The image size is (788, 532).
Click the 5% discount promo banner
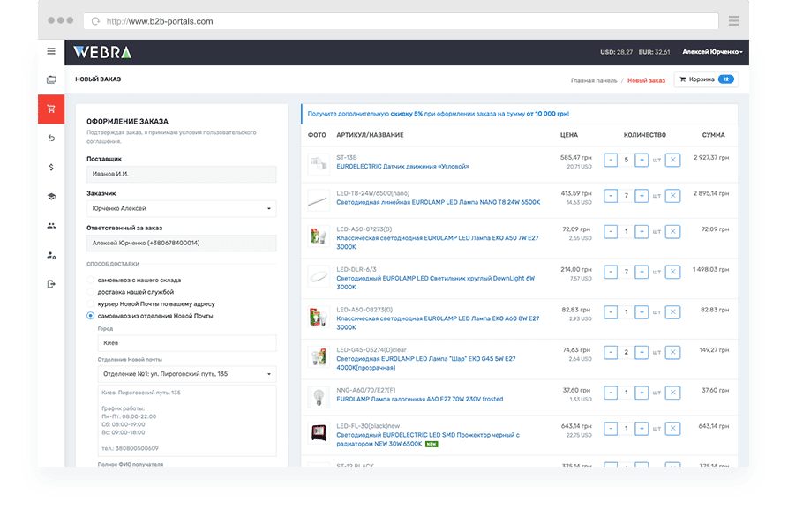tap(519, 114)
